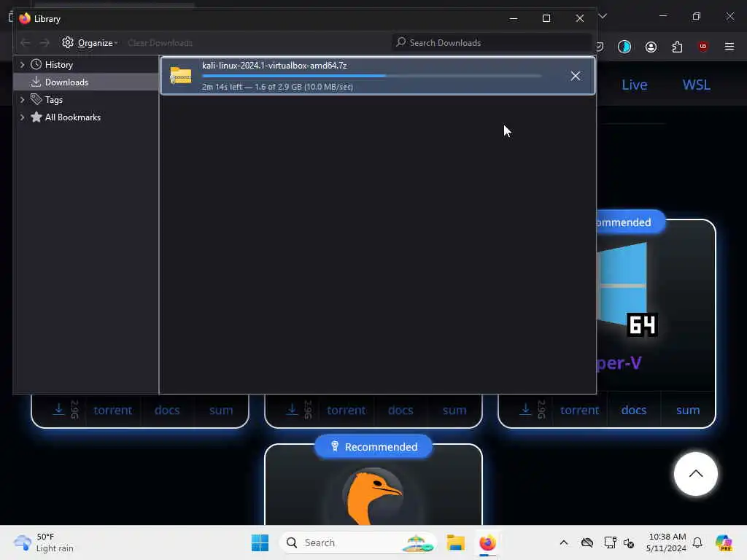The image size is (747, 560).
Task: Click first card sum link
Action: point(221,410)
